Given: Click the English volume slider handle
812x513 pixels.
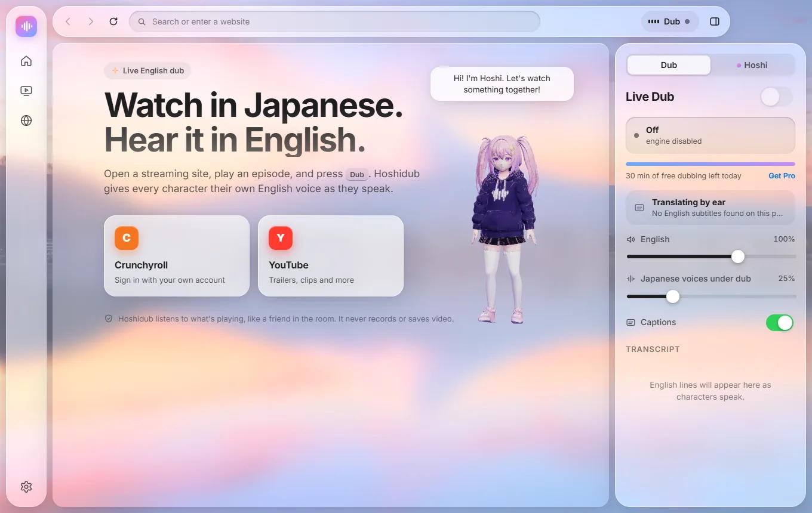Looking at the screenshot, I should coord(738,256).
